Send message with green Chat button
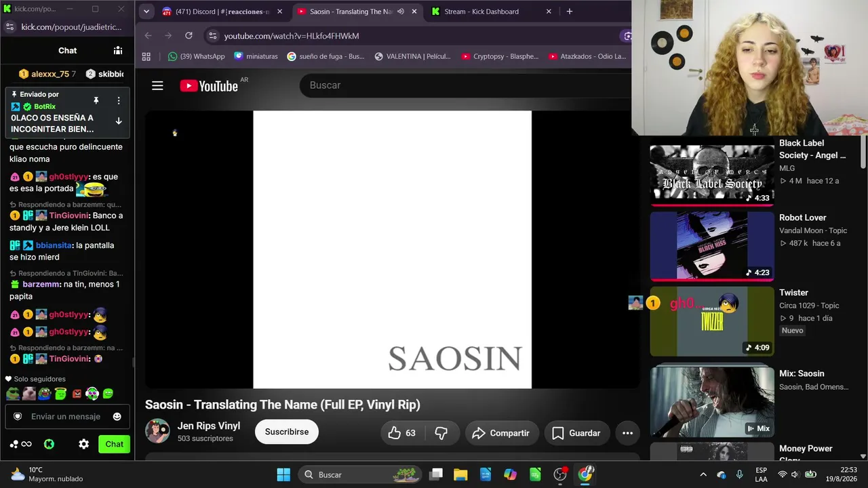 point(114,444)
